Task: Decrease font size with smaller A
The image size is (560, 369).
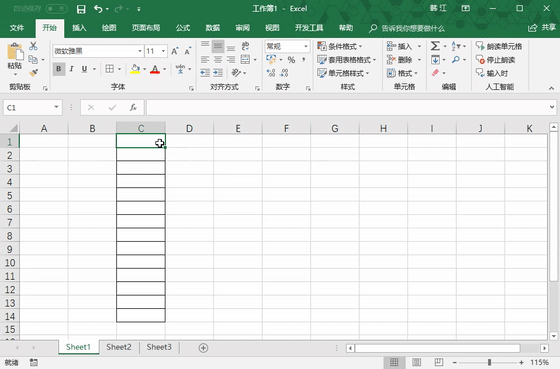Action: coord(188,51)
